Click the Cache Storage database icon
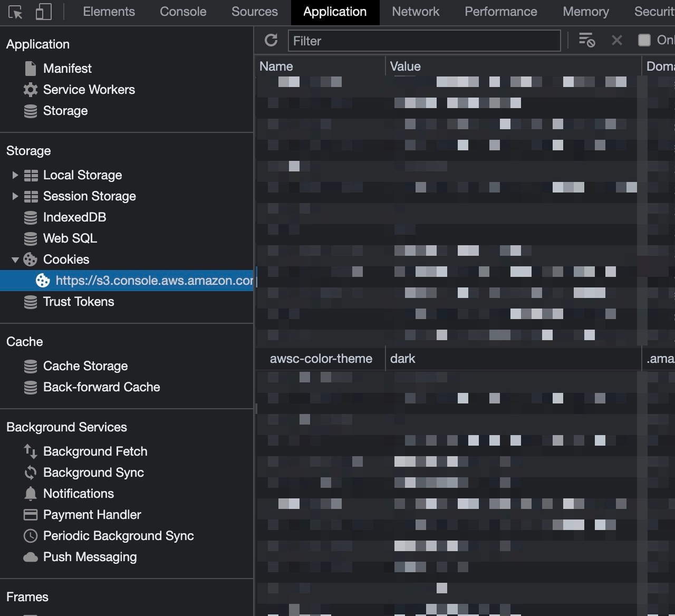Screen dimensions: 675x616 [x=31, y=366]
